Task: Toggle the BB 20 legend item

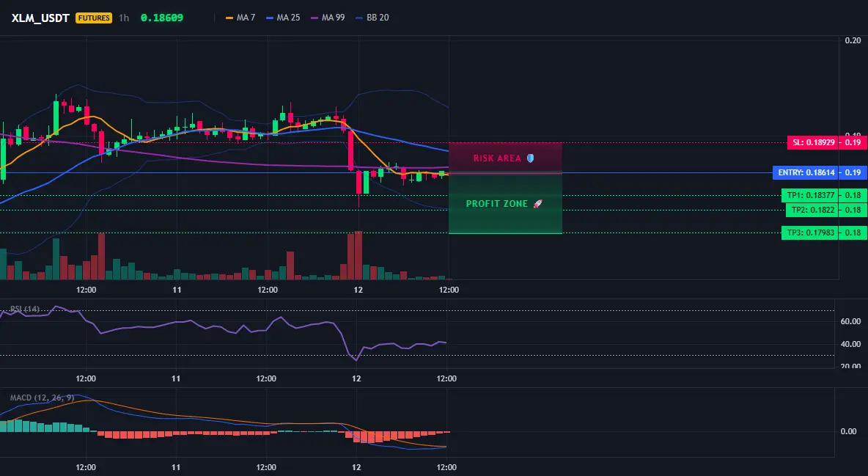Action: pos(372,18)
